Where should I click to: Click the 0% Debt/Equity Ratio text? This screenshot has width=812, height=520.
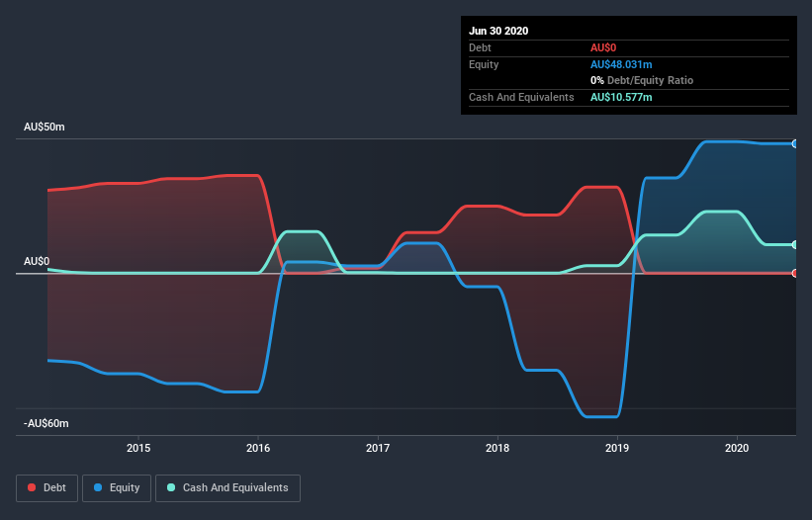click(x=642, y=80)
